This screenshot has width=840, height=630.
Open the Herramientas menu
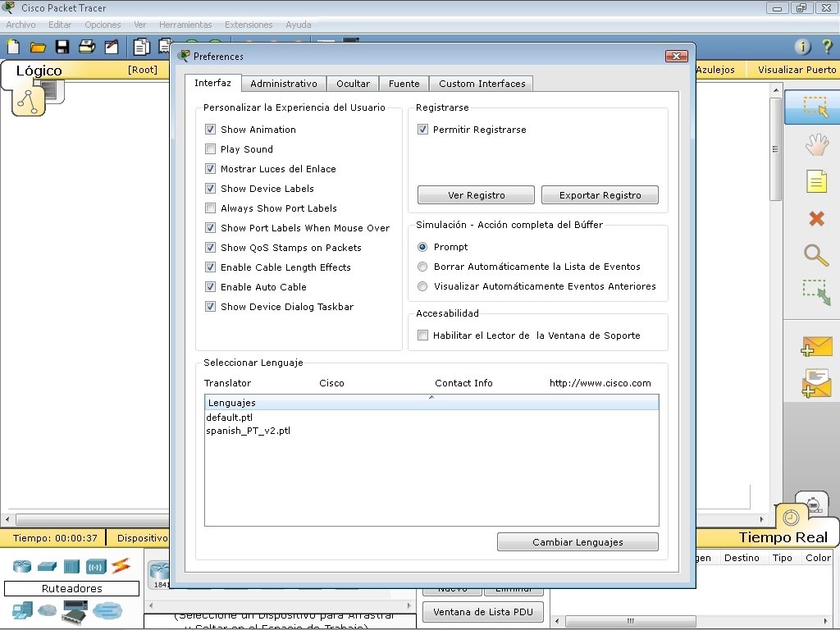click(185, 25)
